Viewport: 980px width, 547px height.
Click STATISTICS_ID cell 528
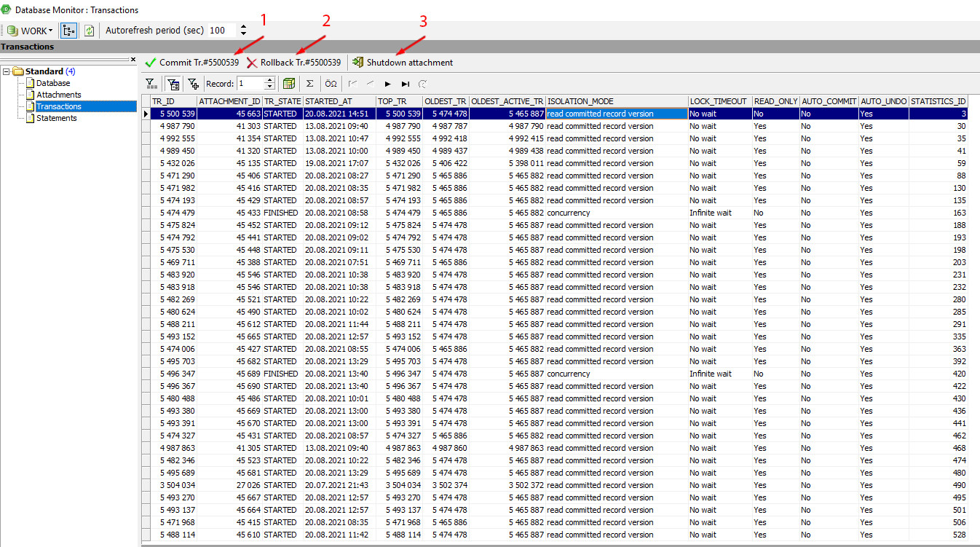[x=938, y=535]
